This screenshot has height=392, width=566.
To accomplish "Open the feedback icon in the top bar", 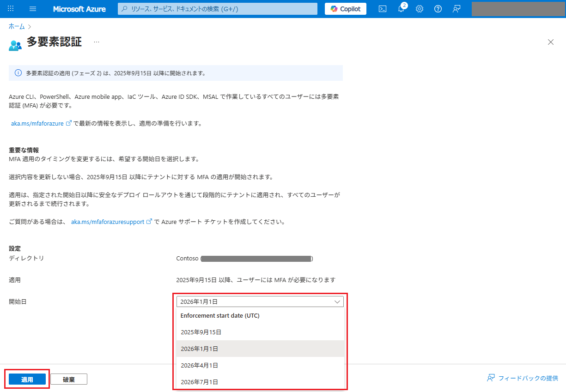I will click(456, 8).
